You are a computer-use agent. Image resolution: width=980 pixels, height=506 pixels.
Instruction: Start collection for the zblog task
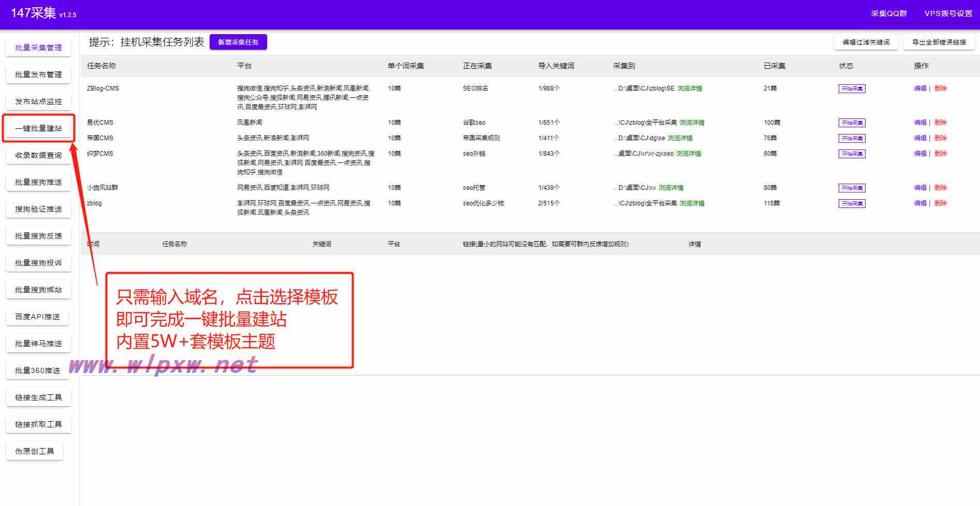point(852,204)
